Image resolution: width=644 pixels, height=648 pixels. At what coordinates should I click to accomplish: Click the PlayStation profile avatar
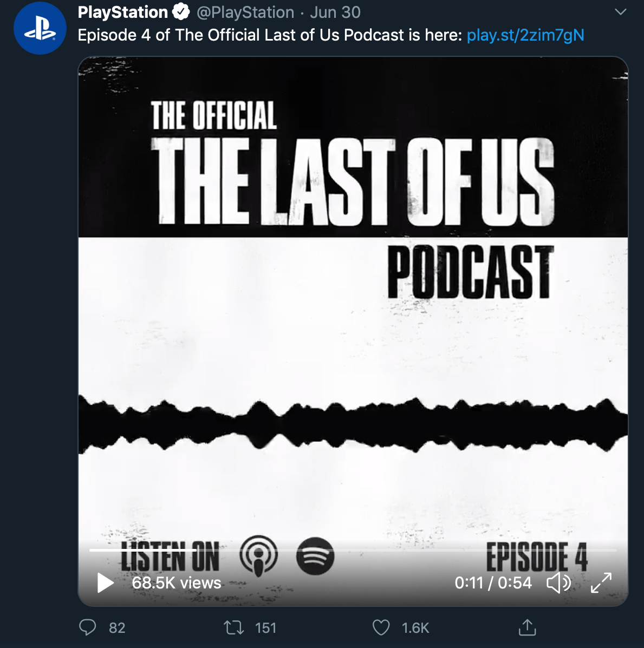(40, 28)
